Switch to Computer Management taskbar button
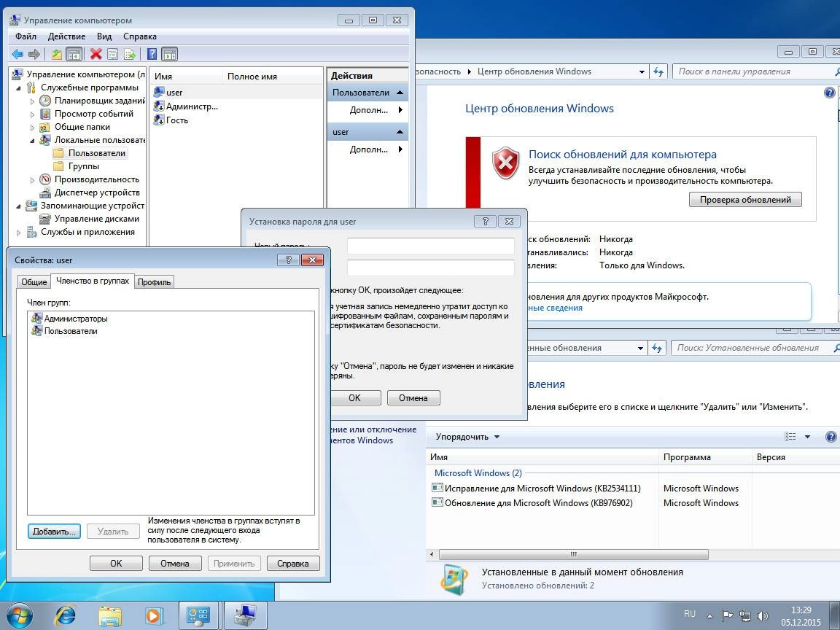The height and width of the screenshot is (630, 840). coord(245,615)
